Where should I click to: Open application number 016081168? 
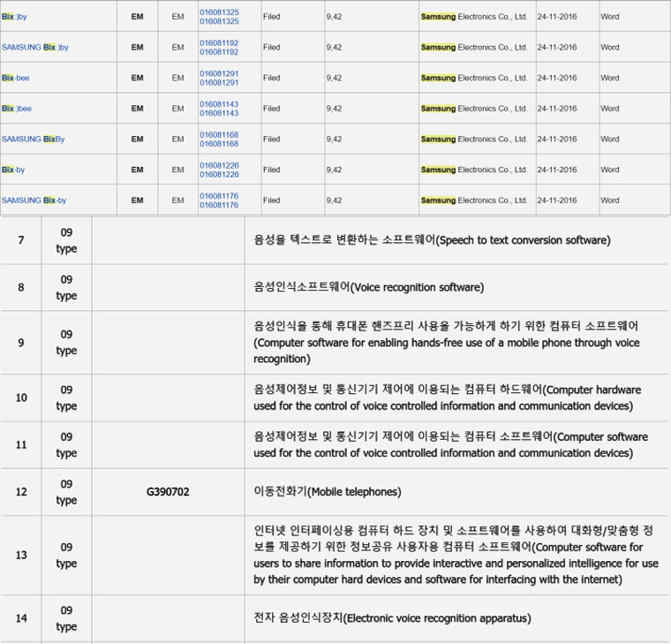point(219,140)
